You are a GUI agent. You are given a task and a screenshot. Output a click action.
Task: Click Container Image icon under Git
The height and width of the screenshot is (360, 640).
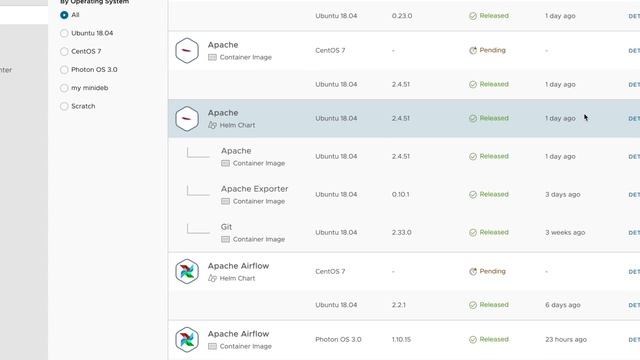point(225,239)
